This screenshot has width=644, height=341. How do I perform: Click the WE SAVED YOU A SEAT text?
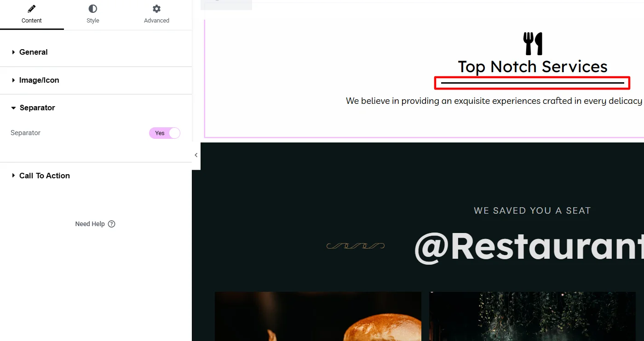coord(532,210)
